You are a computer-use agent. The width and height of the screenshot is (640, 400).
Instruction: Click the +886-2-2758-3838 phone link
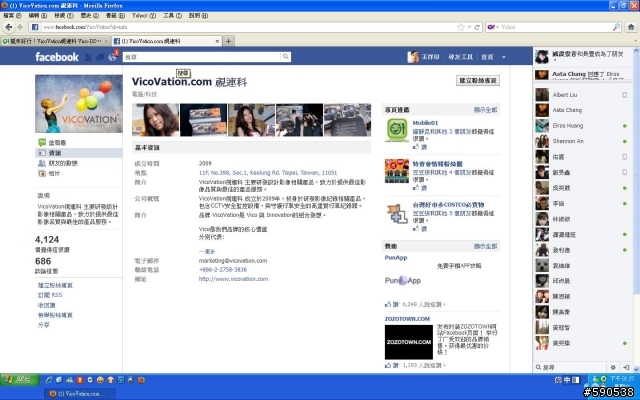pyautogui.click(x=223, y=270)
